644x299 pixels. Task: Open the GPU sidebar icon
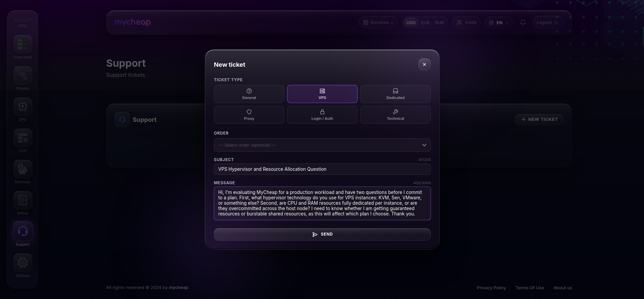[x=22, y=107]
